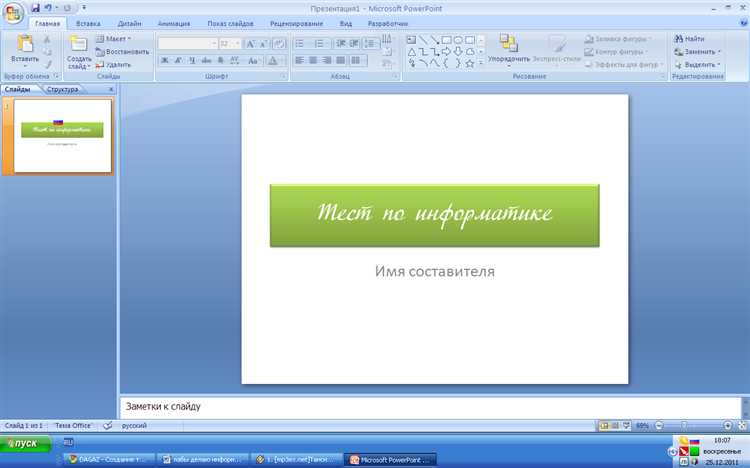
Task: Select slide 1 thumbnail in Слайды pane
Action: (x=63, y=136)
